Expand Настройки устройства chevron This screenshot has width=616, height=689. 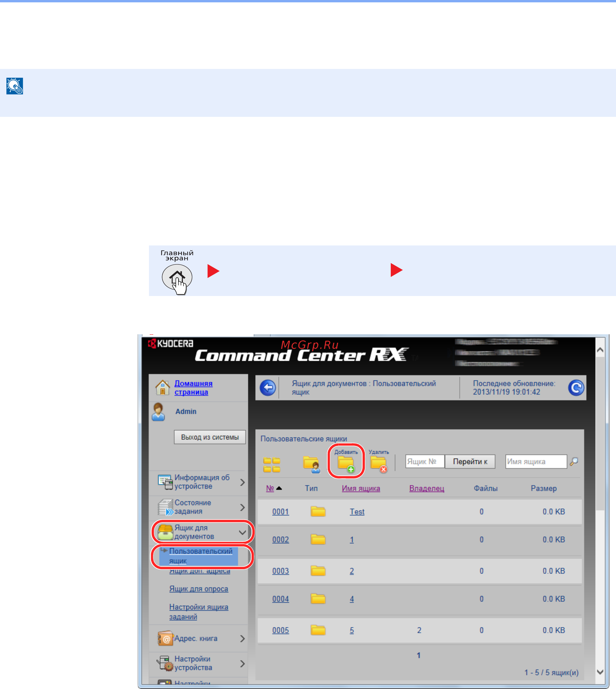[x=242, y=664]
